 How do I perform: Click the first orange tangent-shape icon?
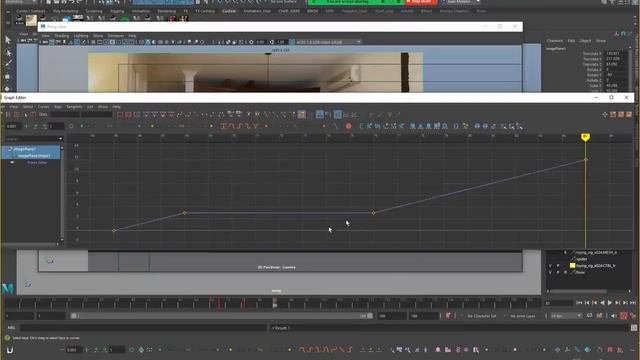(x=223, y=126)
